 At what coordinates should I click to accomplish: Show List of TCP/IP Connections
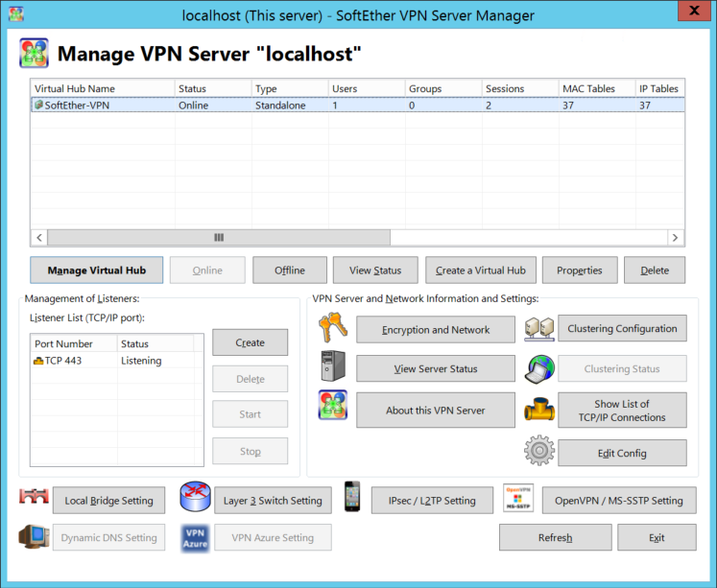point(622,410)
